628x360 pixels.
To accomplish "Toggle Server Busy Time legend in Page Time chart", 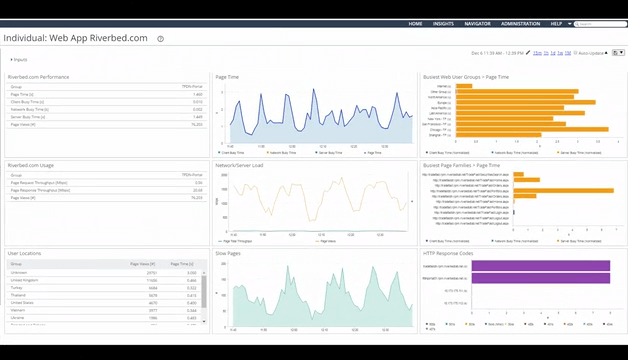I will coord(329,153).
